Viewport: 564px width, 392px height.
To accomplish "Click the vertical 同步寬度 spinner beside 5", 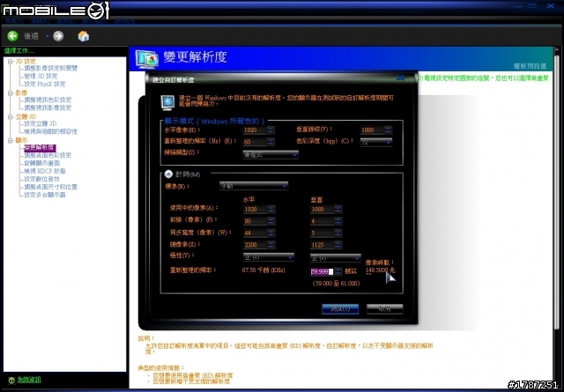I will coord(338,233).
